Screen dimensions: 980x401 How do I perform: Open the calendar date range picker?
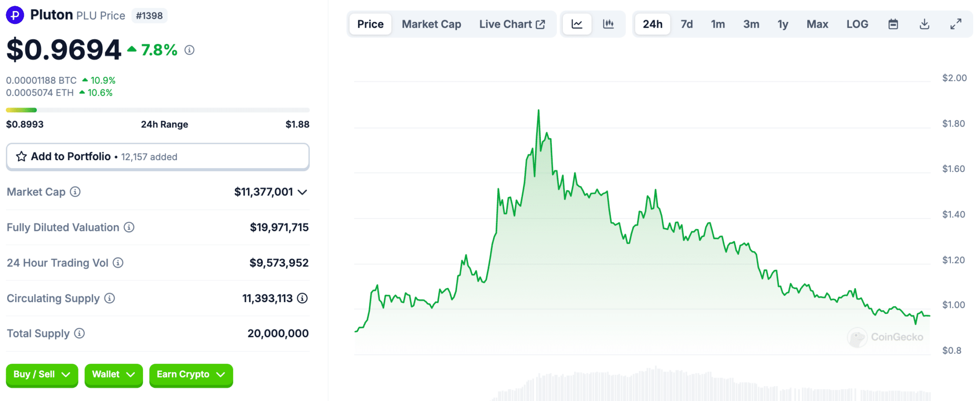(893, 24)
